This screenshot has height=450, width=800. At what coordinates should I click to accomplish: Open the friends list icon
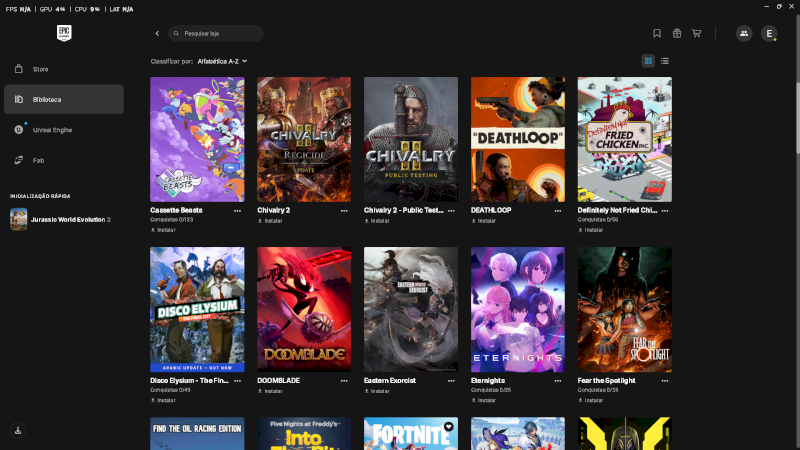click(744, 33)
